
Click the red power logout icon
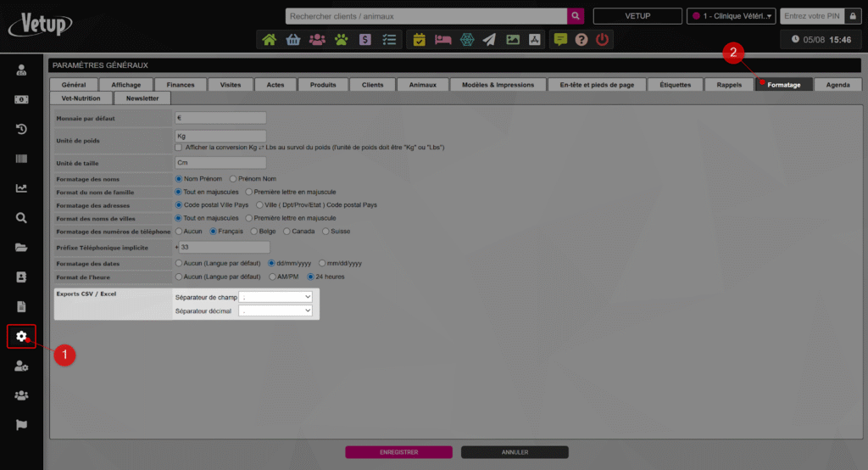(x=602, y=40)
